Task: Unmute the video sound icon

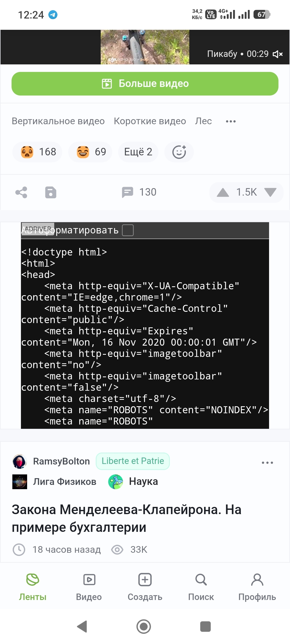Action: 278,54
